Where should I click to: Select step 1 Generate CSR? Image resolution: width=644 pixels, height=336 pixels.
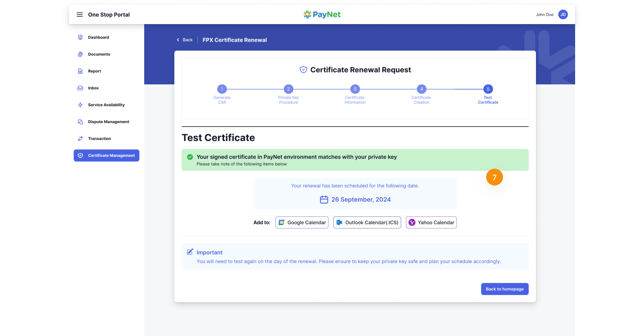click(222, 89)
